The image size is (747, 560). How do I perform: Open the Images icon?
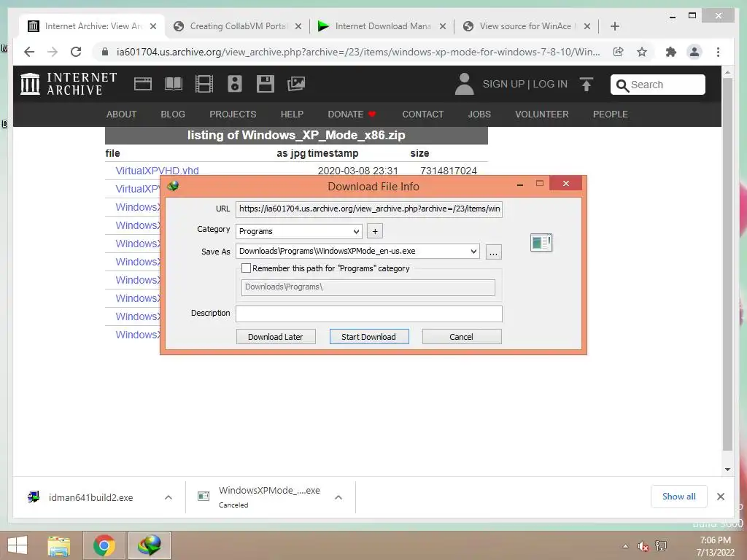coord(296,84)
